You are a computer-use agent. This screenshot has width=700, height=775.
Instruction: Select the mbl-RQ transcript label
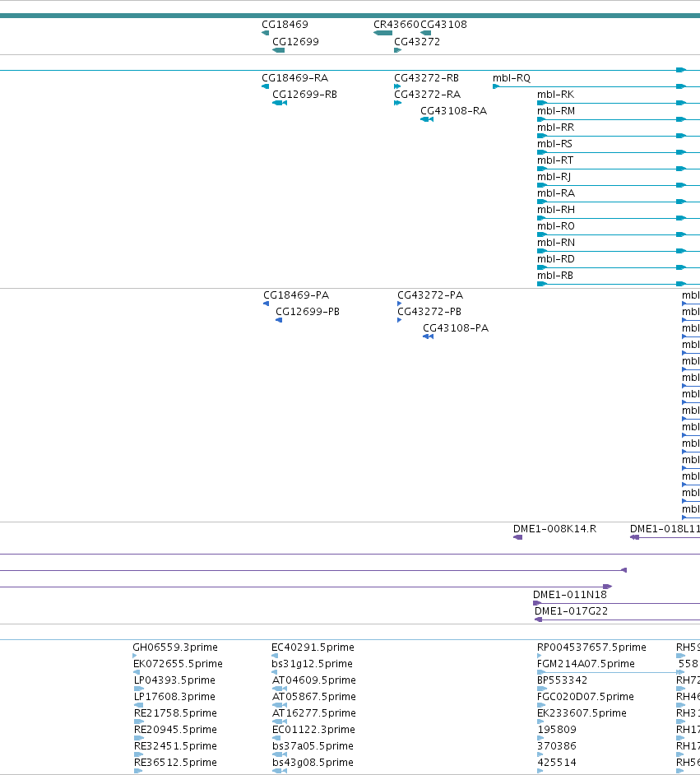(x=512, y=78)
